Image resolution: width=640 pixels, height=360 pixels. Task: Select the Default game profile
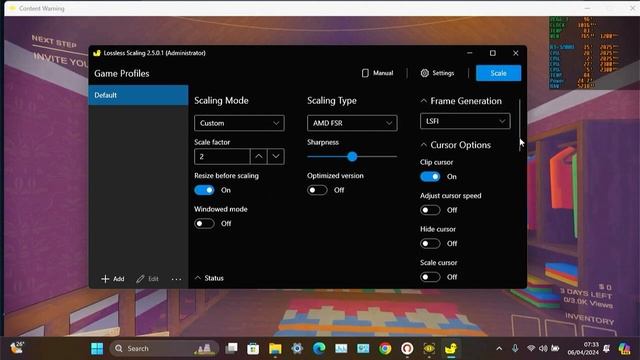(x=138, y=95)
